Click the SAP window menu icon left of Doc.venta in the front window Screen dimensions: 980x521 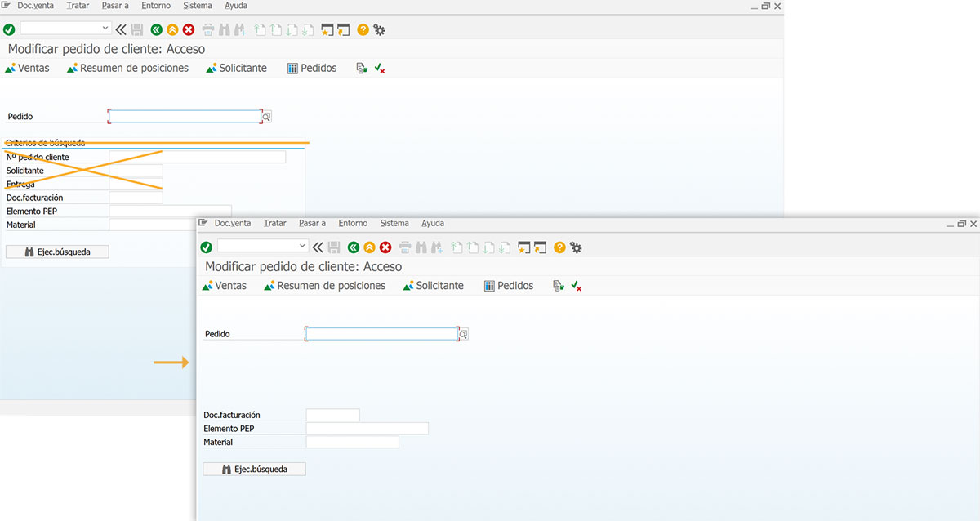pos(203,223)
